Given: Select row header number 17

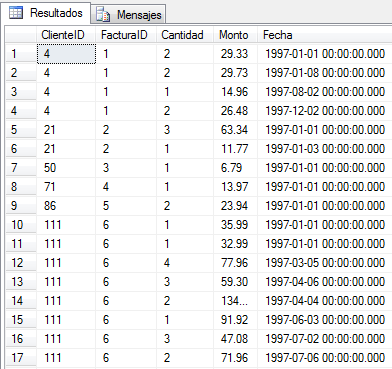Looking at the screenshot, I should [x=21, y=358].
